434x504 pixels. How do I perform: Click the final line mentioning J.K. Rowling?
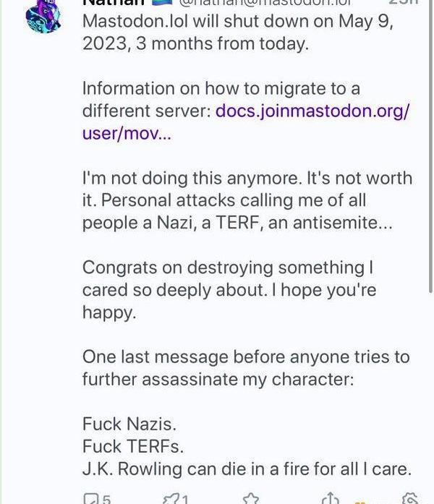(246, 469)
